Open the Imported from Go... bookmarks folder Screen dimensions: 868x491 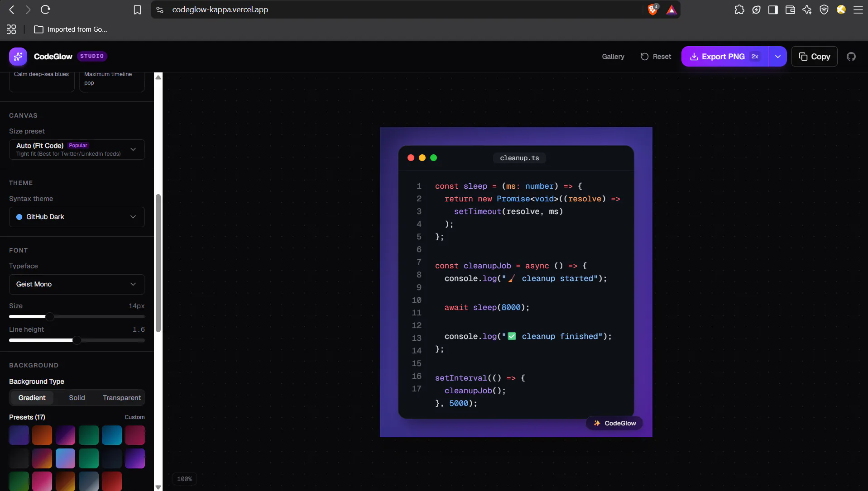coord(71,29)
